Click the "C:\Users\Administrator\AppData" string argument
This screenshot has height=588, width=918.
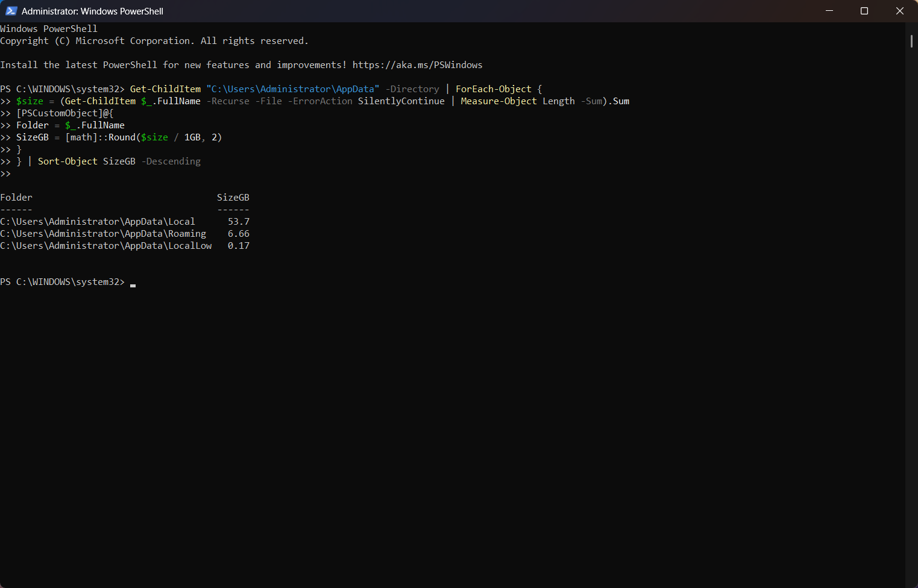pos(293,89)
